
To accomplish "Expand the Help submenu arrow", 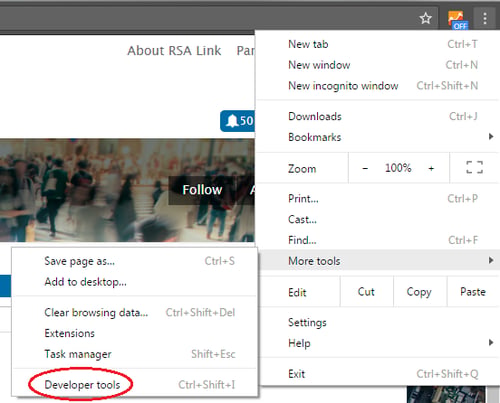I will [491, 343].
